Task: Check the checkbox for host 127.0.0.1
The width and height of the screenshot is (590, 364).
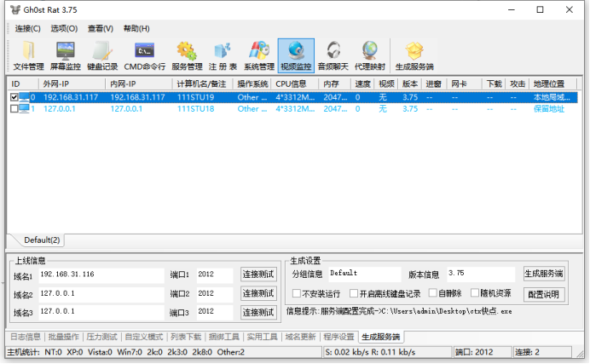Action: pos(14,109)
